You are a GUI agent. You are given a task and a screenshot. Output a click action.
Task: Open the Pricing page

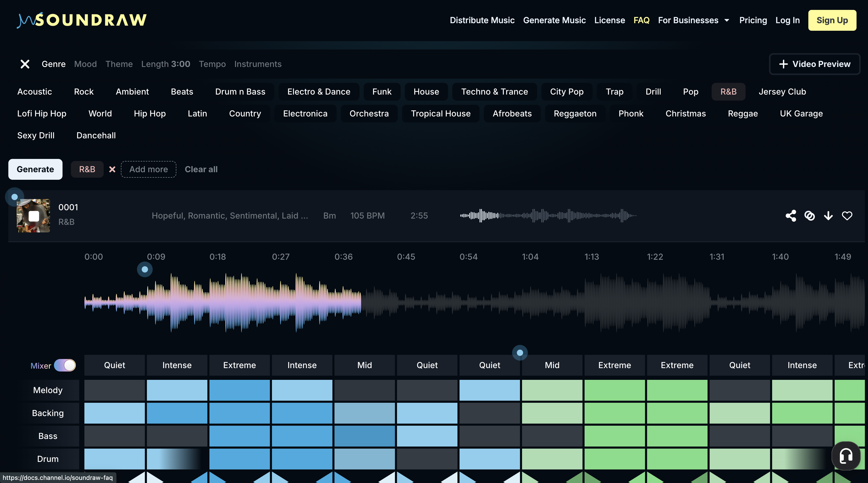(x=753, y=20)
